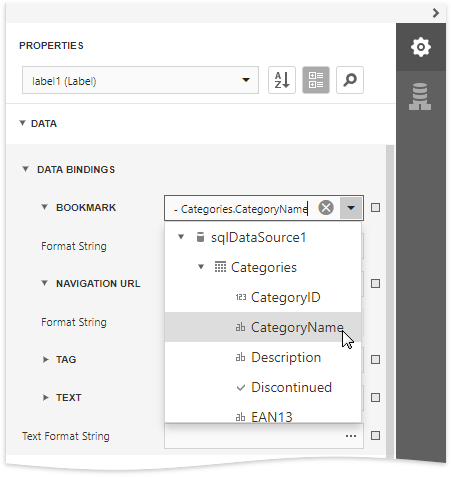Open the Field List database tab
Screen dimensions: 451x477
[x=420, y=96]
